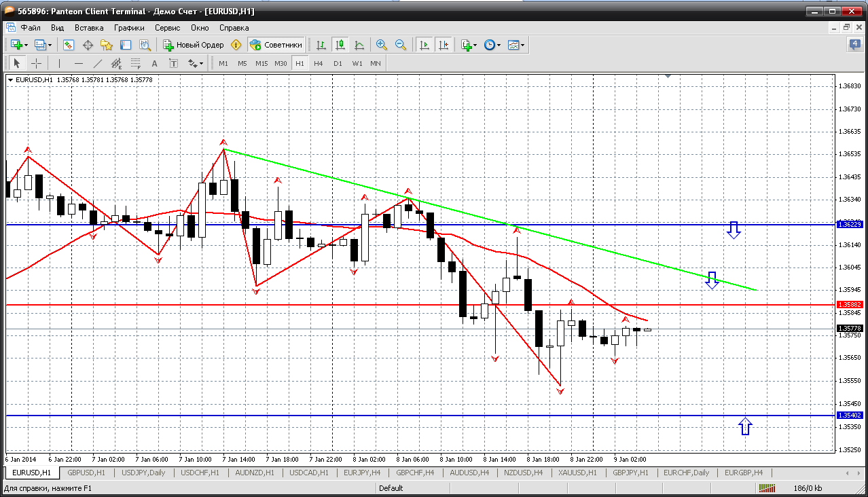The width and height of the screenshot is (868, 497).
Task: Switch to the USDJPY,Daily chart tab
Action: pos(143,473)
